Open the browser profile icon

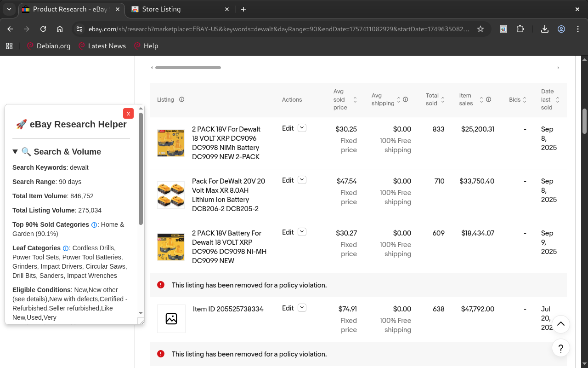click(561, 29)
